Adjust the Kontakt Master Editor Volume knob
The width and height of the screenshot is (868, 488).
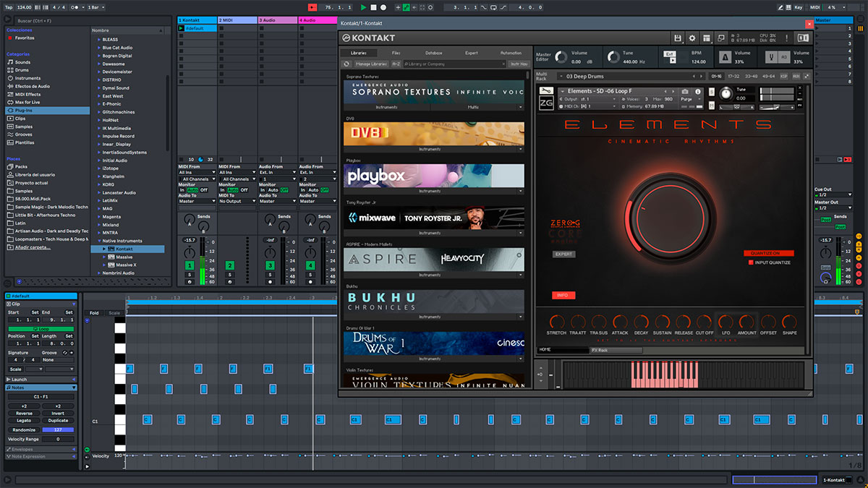(x=562, y=56)
